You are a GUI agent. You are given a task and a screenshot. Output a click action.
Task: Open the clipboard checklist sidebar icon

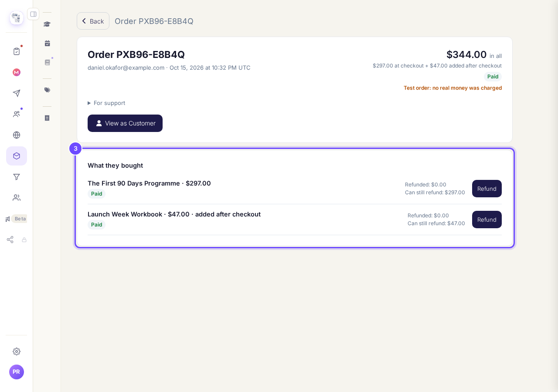(x=17, y=51)
